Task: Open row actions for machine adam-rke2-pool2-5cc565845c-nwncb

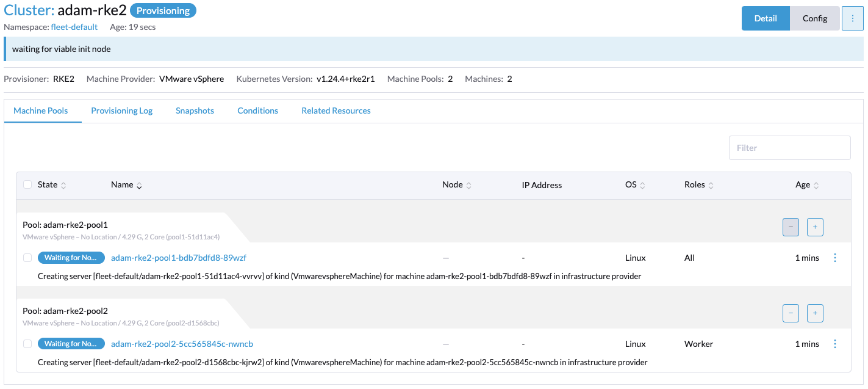Action: pos(834,343)
